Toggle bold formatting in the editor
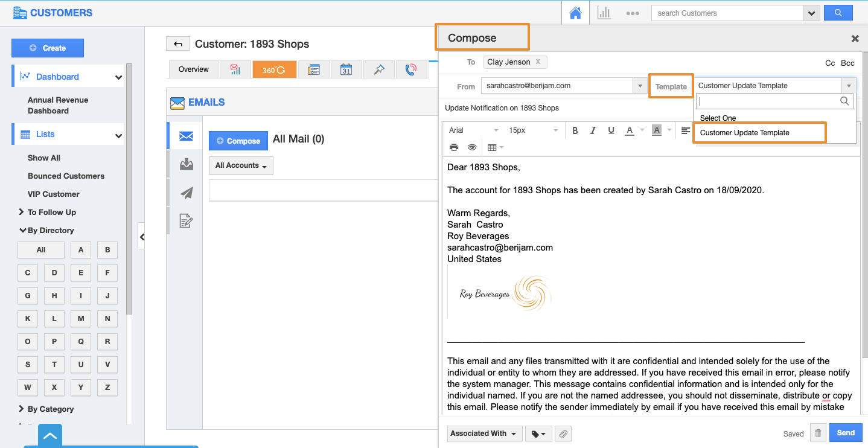868x448 pixels. click(x=575, y=130)
